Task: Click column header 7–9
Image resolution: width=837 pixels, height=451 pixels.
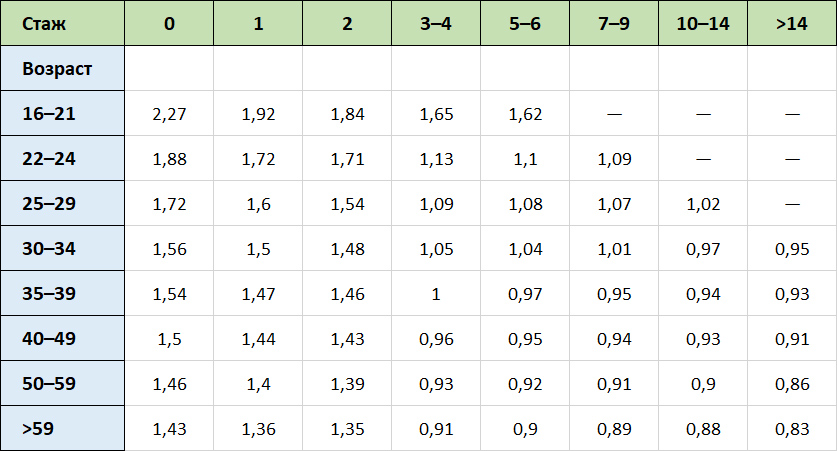Action: pyautogui.click(x=614, y=23)
